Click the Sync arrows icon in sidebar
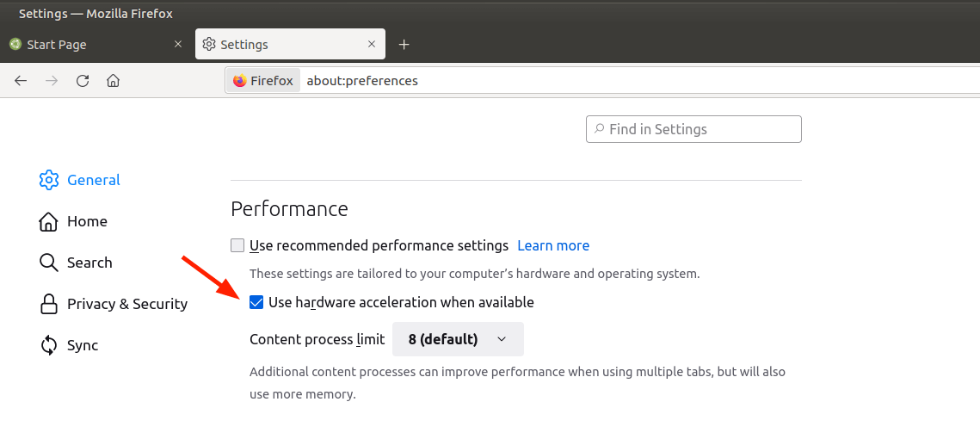 pyautogui.click(x=49, y=345)
